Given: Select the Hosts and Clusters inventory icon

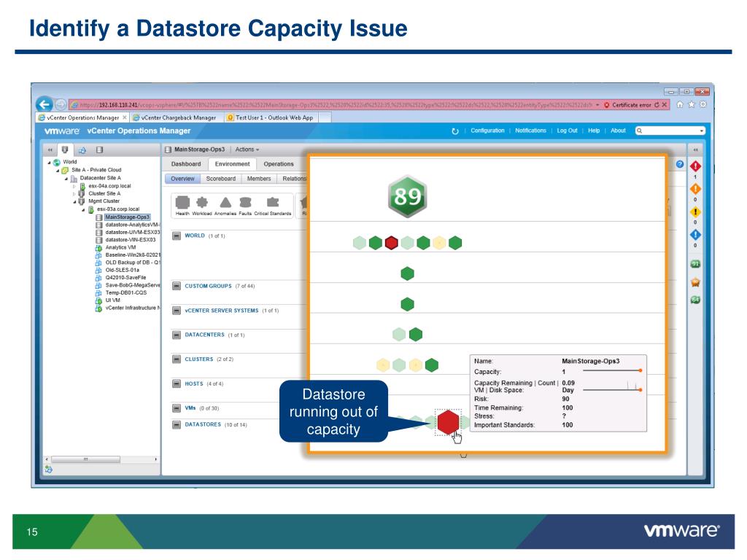Looking at the screenshot, I should pyautogui.click(x=65, y=149).
